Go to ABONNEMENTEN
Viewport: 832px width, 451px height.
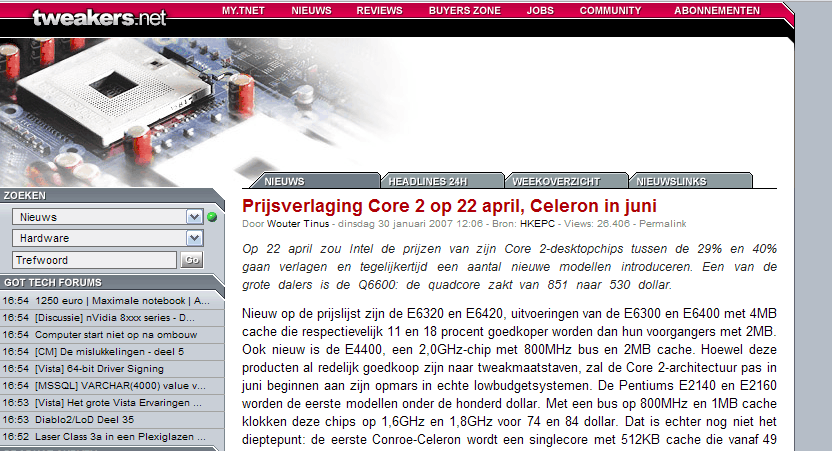(717, 10)
